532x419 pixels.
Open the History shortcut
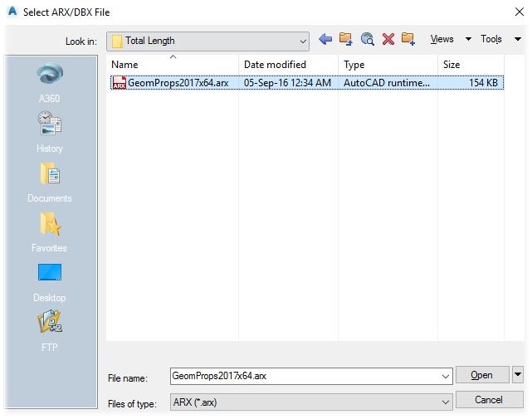50,132
